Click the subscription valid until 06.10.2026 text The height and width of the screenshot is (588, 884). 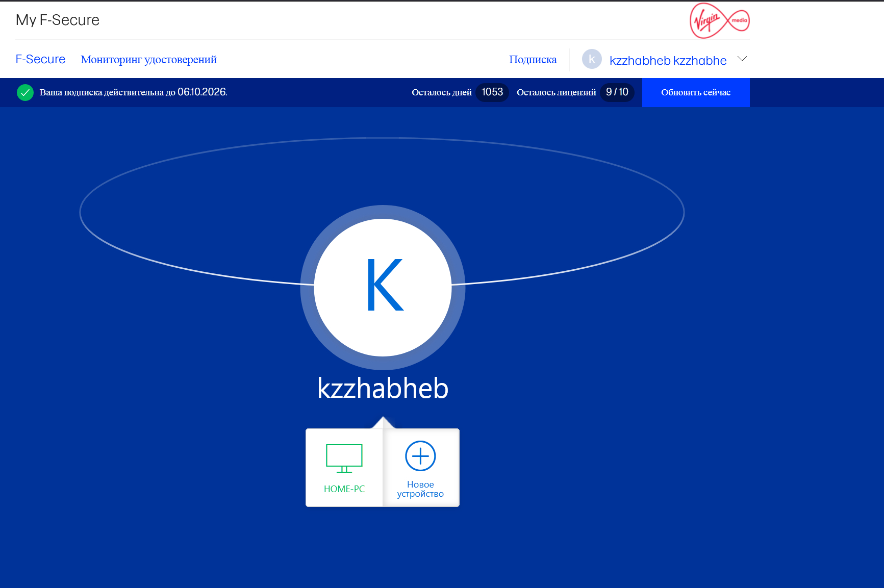[x=134, y=92]
